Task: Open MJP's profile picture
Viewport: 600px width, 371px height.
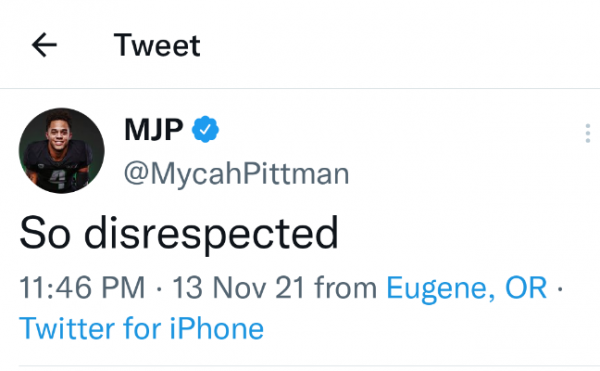Action: click(x=61, y=150)
